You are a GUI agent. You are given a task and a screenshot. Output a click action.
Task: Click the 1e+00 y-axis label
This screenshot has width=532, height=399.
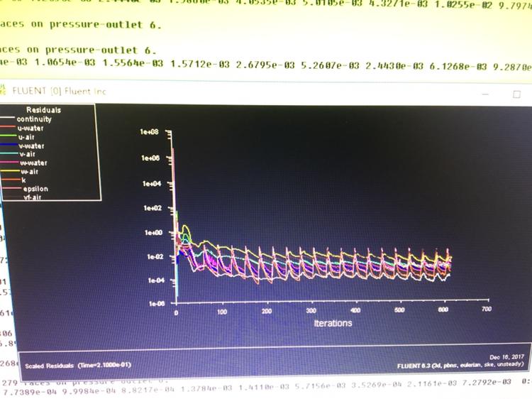(x=154, y=233)
